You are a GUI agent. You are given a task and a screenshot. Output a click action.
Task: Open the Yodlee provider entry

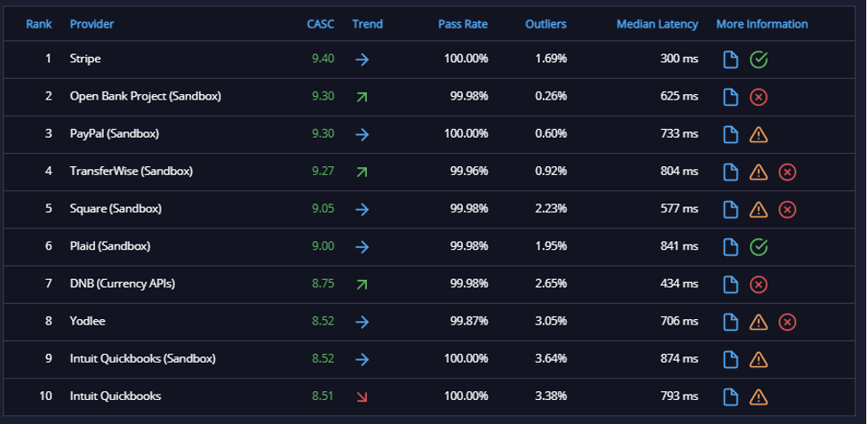coord(87,321)
